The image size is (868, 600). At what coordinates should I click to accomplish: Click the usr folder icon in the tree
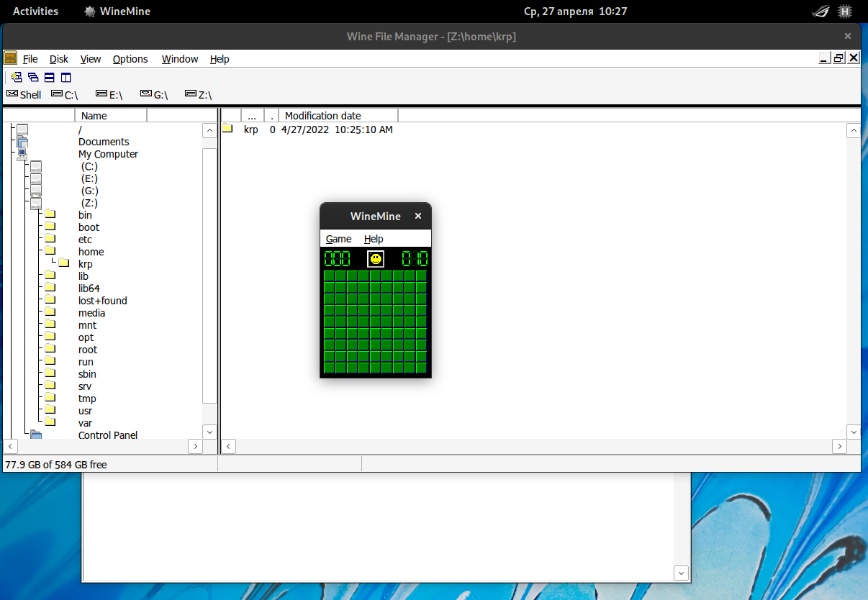pos(50,410)
